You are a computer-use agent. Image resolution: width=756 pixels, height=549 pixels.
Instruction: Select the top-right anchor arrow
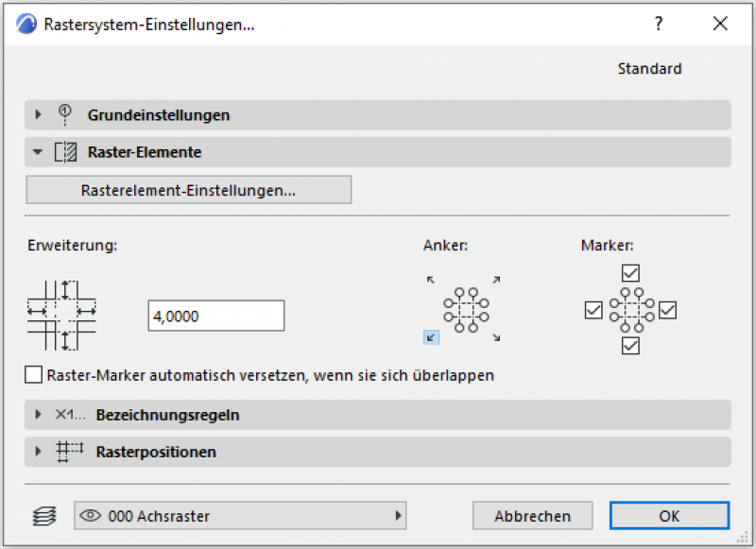tap(496, 280)
